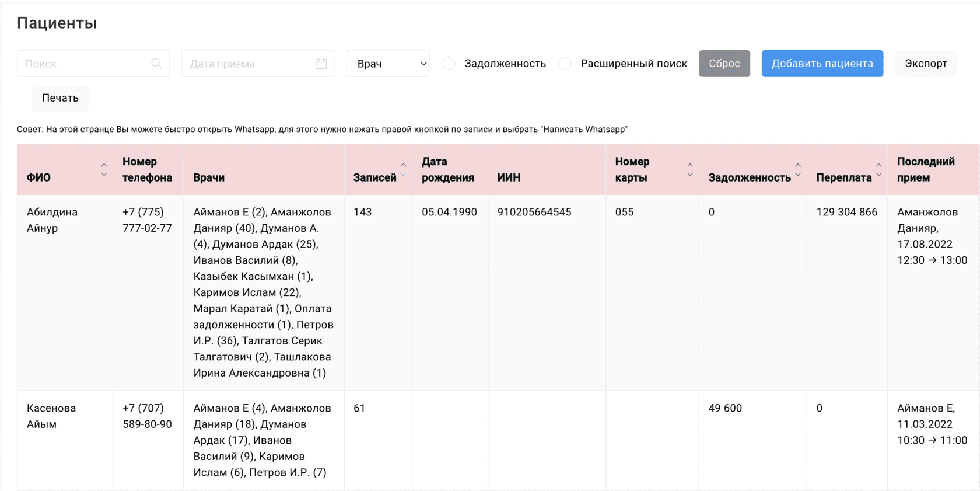Select patient row Абилдина Айнур

52,220
